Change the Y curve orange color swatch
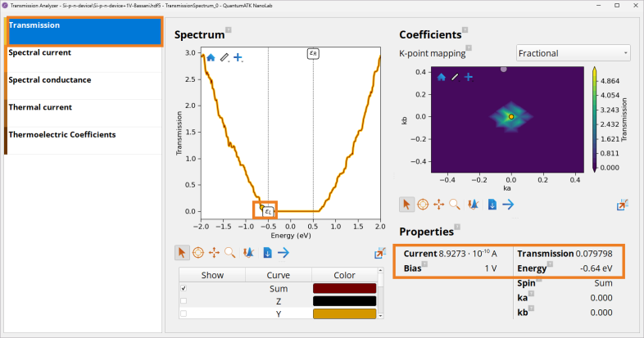The width and height of the screenshot is (644, 338). coord(344,313)
